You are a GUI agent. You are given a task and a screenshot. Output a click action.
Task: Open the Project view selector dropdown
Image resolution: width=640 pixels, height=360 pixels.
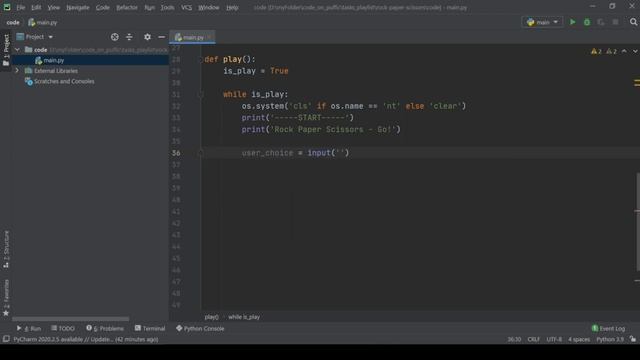point(35,37)
